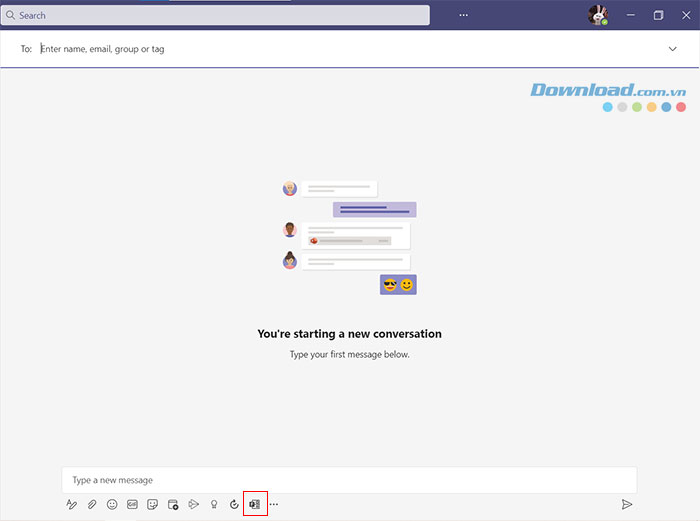
Task: Select the highlighted Outlook app icon
Action: [255, 505]
